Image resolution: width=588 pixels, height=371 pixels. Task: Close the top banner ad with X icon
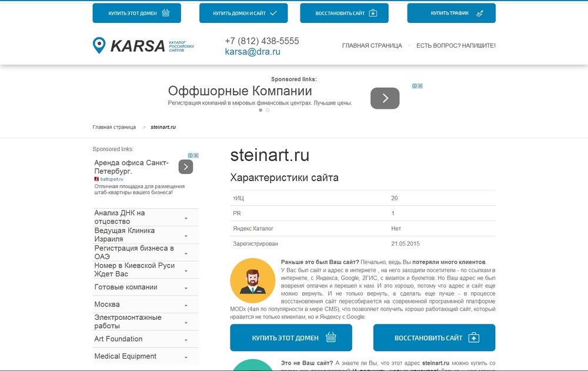[420, 86]
